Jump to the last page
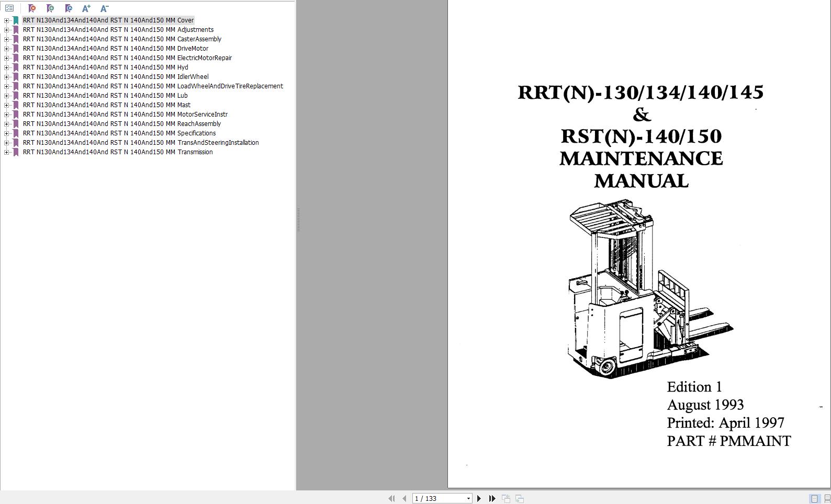This screenshot has width=831, height=504. (492, 499)
